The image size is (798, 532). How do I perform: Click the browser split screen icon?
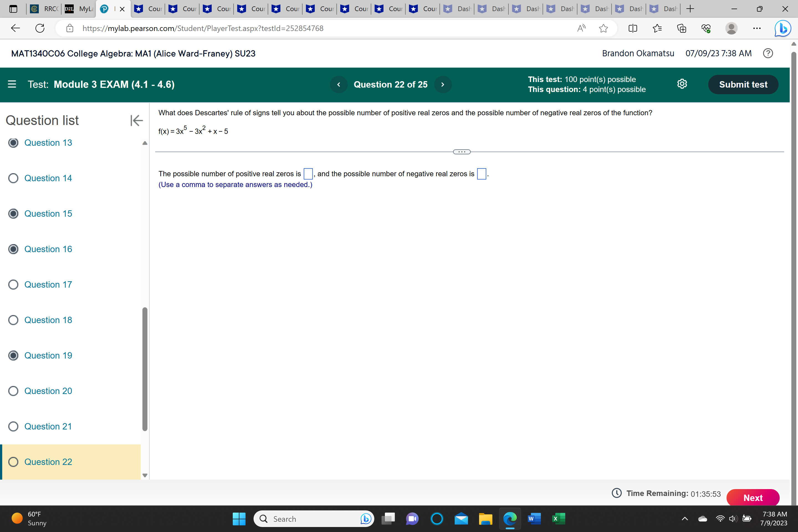(633, 29)
